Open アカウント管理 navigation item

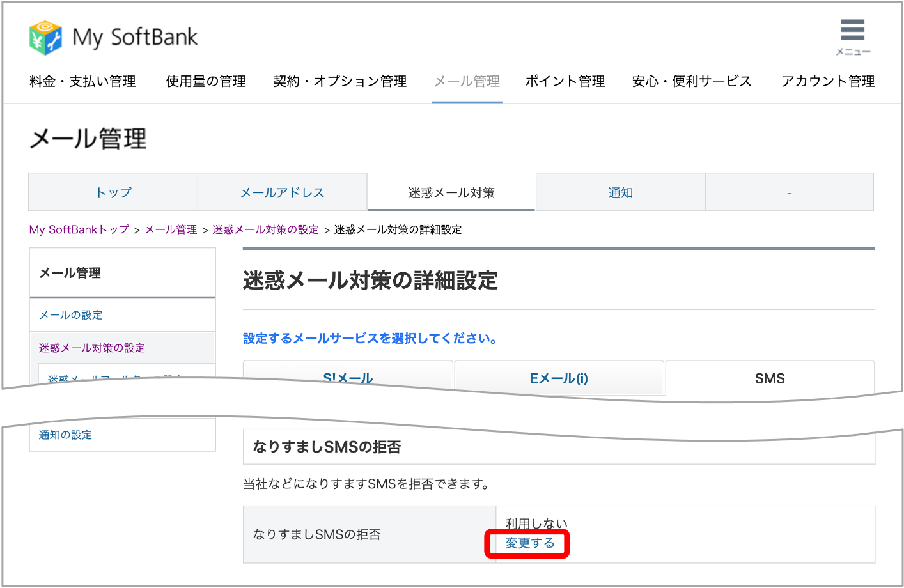tap(828, 81)
